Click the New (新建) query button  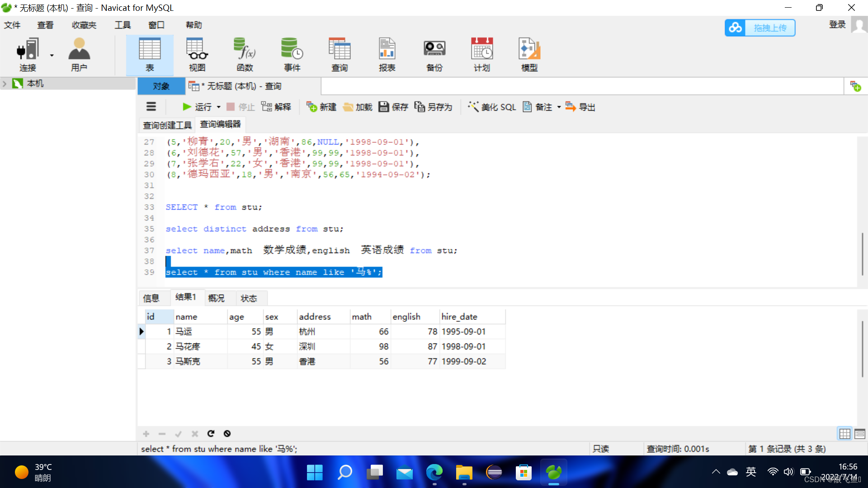coord(321,107)
